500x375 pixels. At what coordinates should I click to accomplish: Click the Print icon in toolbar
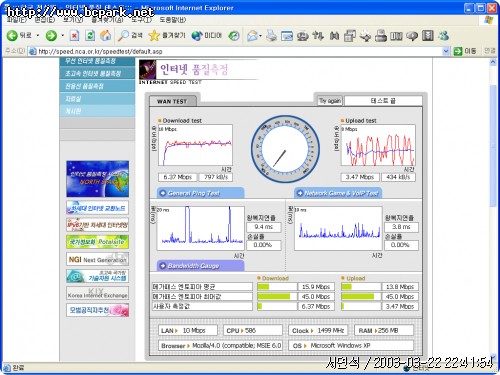[271, 36]
